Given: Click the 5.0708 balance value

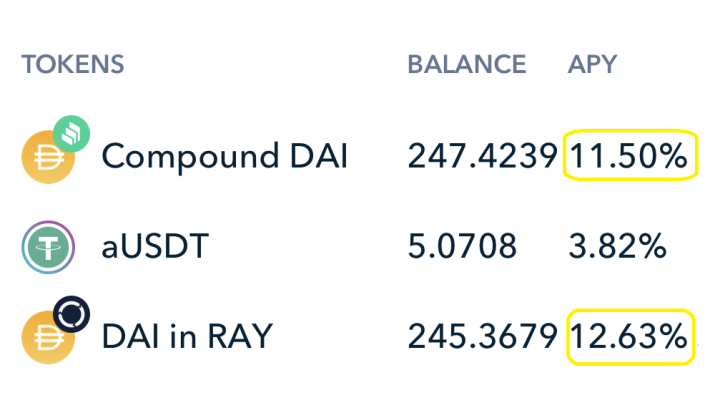Looking at the screenshot, I should tap(462, 246).
